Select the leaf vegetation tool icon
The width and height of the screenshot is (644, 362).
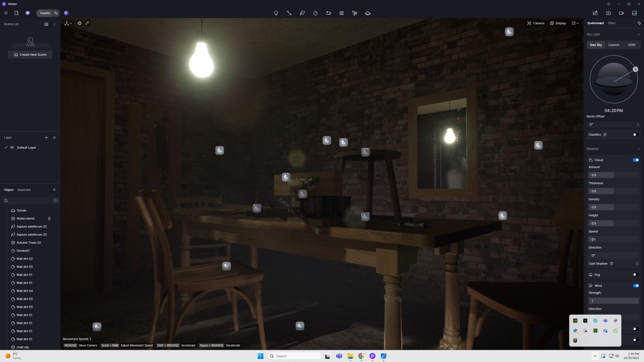point(302,13)
